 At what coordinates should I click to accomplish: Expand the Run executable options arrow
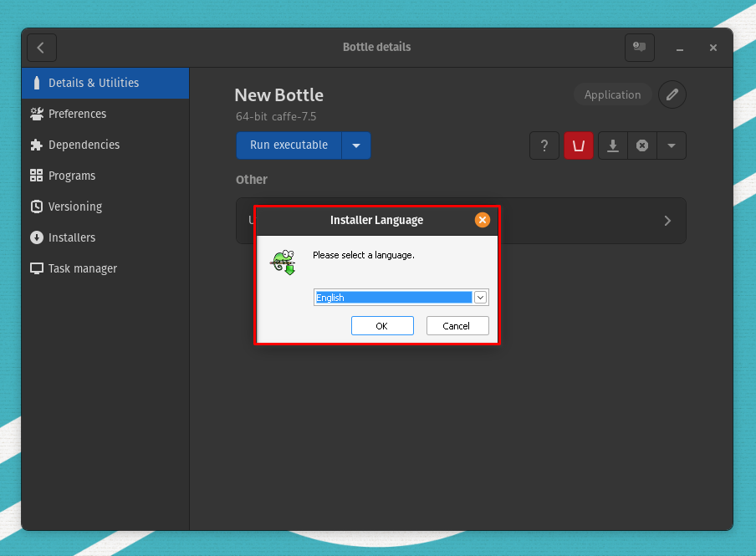[356, 145]
